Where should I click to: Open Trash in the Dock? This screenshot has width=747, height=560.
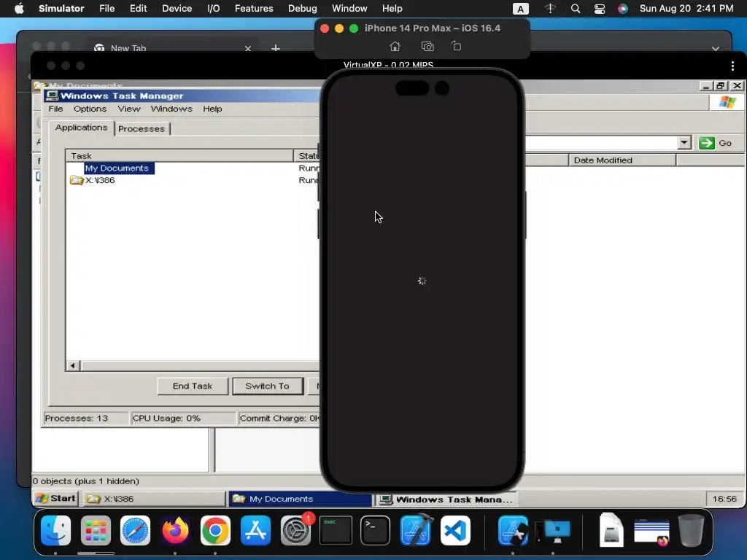[x=691, y=530]
